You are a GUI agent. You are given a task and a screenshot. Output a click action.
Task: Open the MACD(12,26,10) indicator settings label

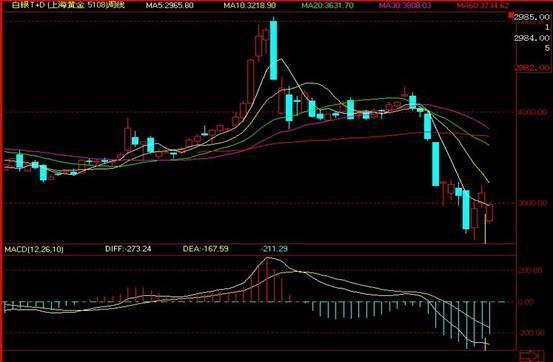click(34, 249)
